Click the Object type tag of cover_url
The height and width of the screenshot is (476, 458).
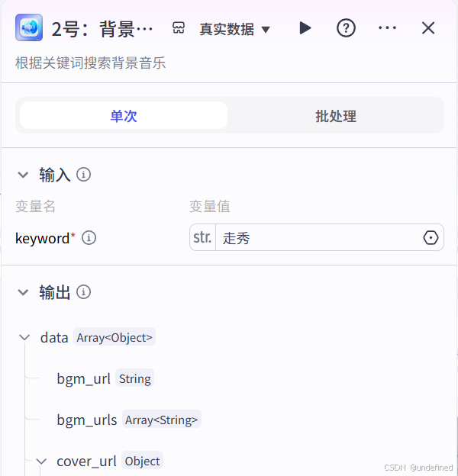click(x=142, y=461)
